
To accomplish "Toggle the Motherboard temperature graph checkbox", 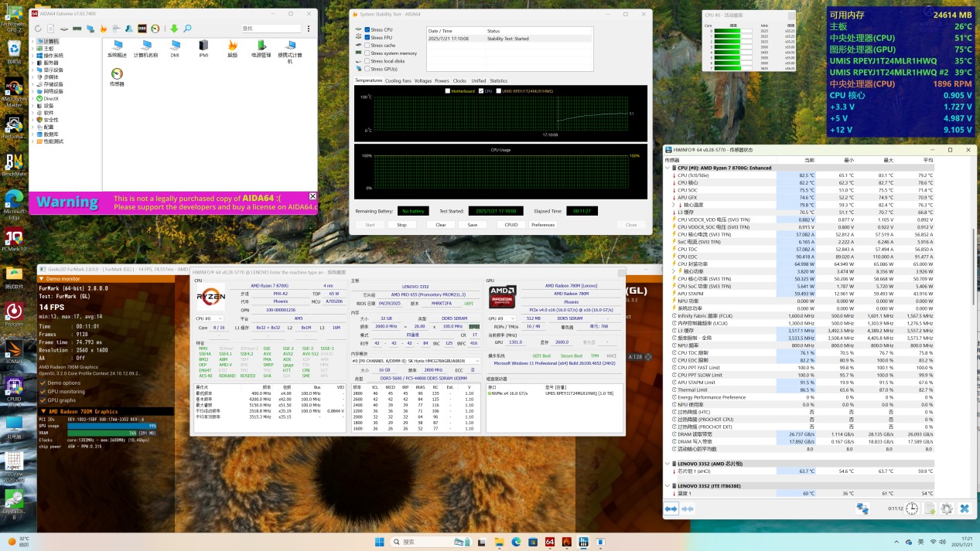I will 448,91.
